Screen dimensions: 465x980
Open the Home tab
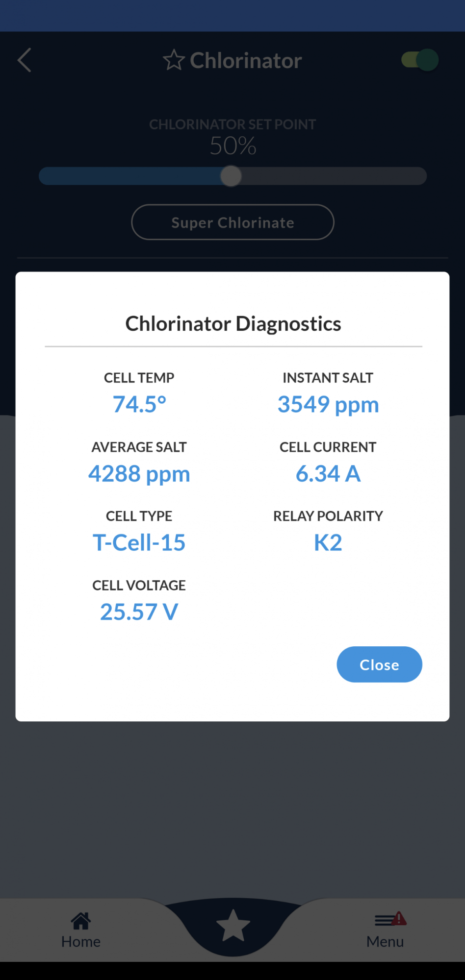[81, 930]
